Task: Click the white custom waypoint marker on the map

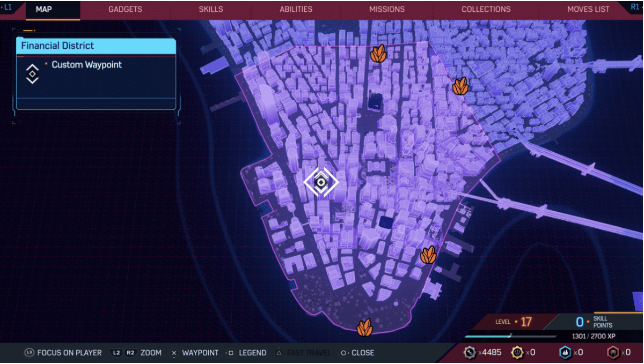Action: point(321,182)
